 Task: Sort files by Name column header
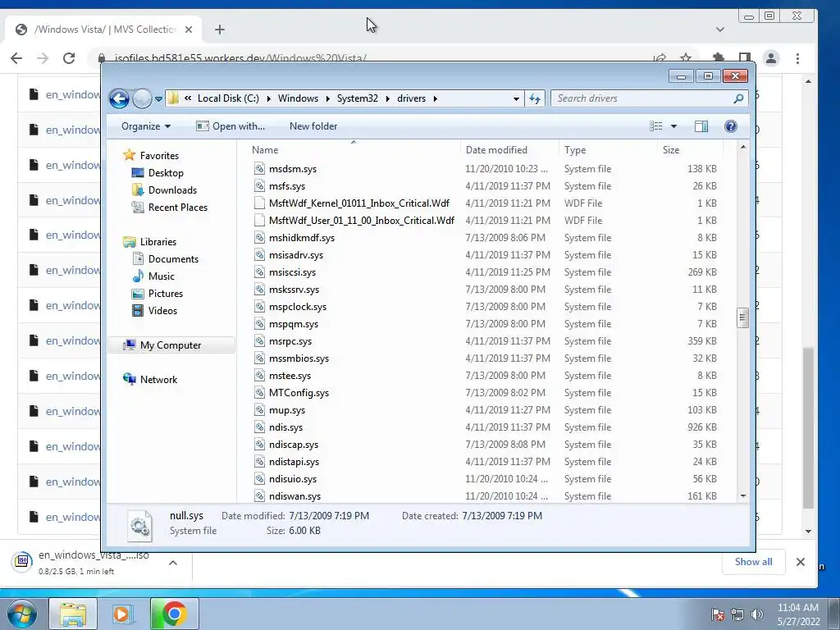pos(354,150)
